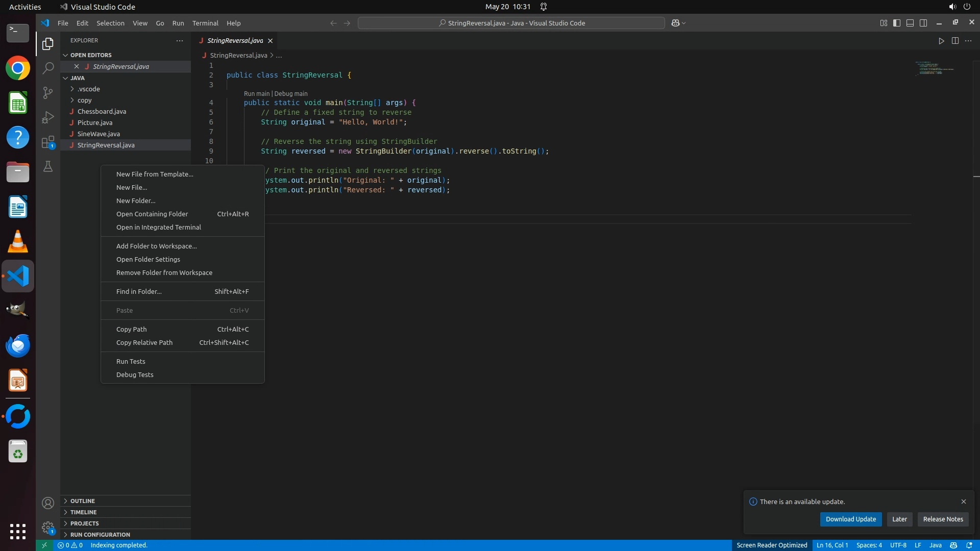The width and height of the screenshot is (980, 551).
Task: Click the code minimap preview
Action: (x=934, y=68)
